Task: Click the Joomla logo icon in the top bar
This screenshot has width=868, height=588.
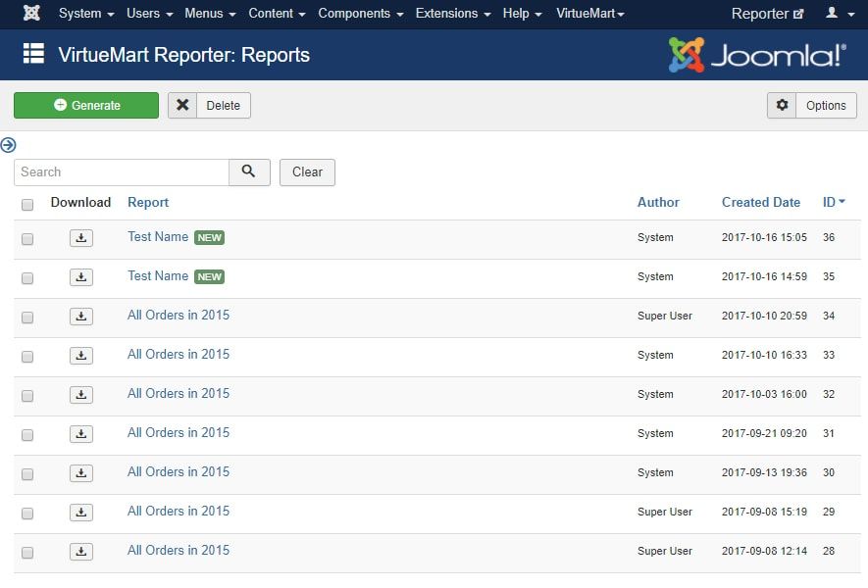Action: [x=31, y=13]
